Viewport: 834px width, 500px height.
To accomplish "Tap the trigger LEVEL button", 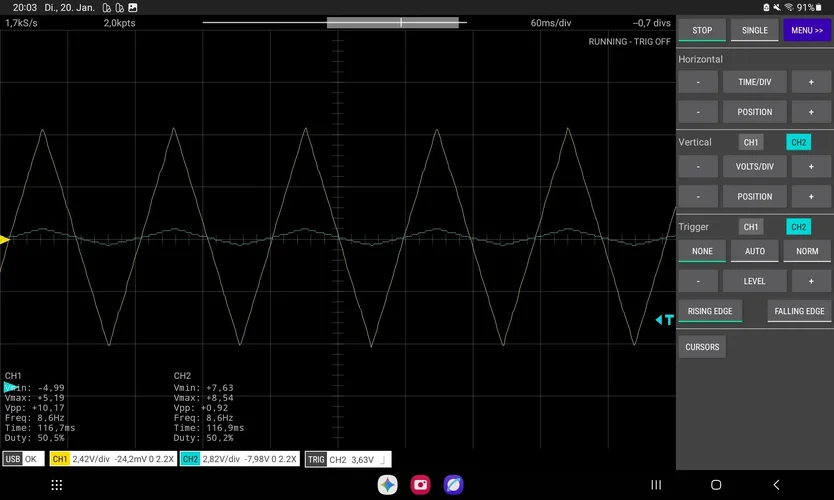I will click(754, 281).
